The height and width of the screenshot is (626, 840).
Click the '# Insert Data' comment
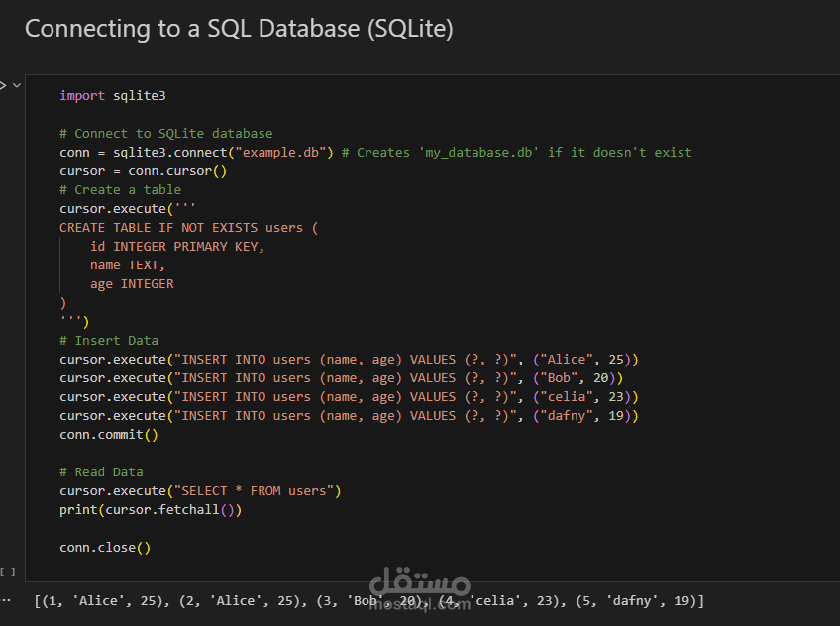(x=109, y=341)
